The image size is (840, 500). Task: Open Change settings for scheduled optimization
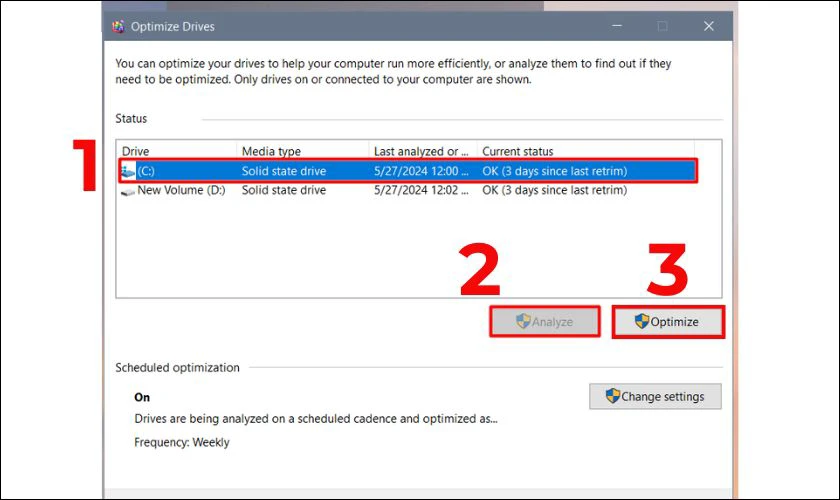click(x=655, y=397)
